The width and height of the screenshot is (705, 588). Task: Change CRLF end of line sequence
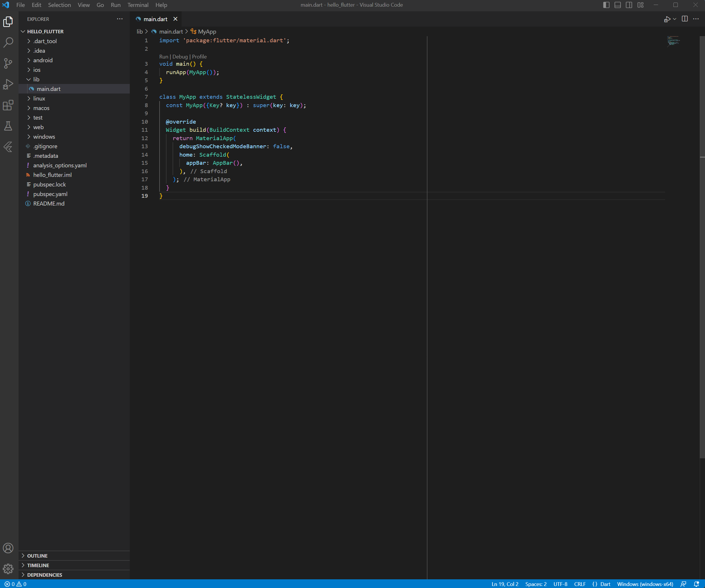[x=580, y=584]
